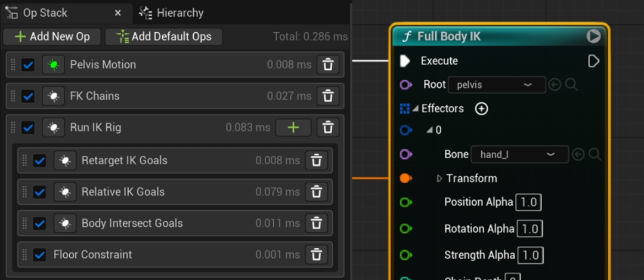Screen dimensions: 644x280
Task: Click the Bone input pin
Action: click(406, 155)
